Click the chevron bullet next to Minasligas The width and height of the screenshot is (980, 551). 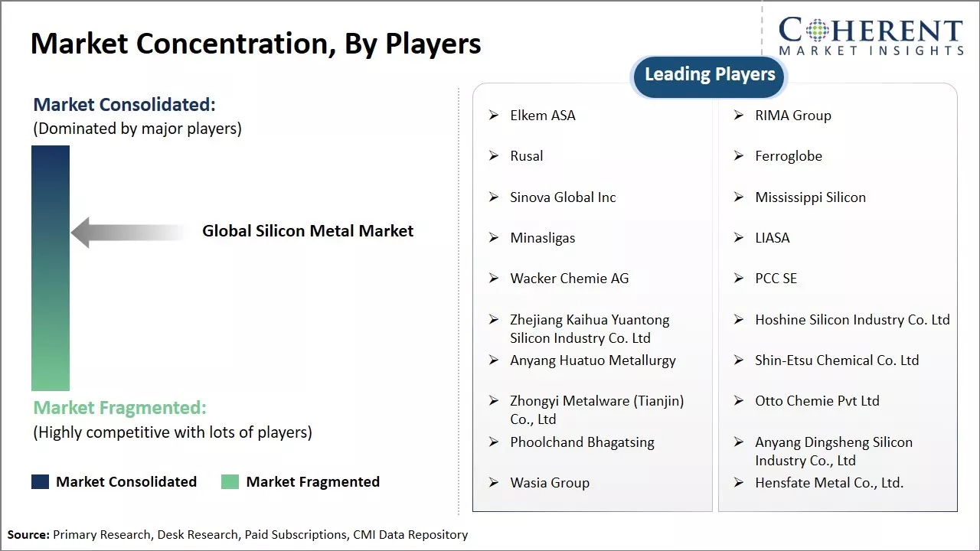coord(494,238)
